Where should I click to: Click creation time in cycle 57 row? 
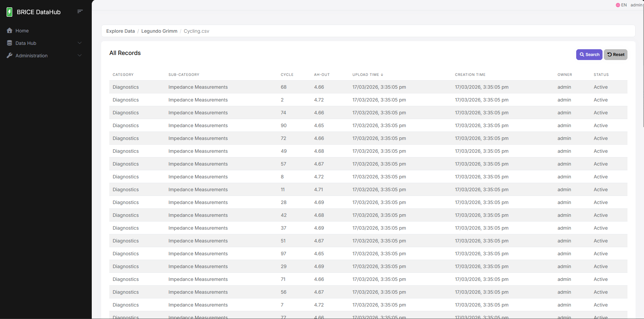(x=482, y=164)
